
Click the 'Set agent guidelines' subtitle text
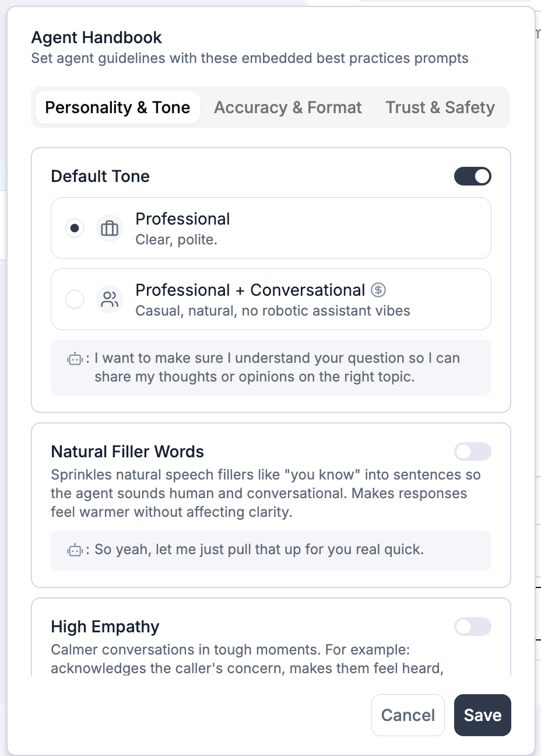tap(250, 58)
